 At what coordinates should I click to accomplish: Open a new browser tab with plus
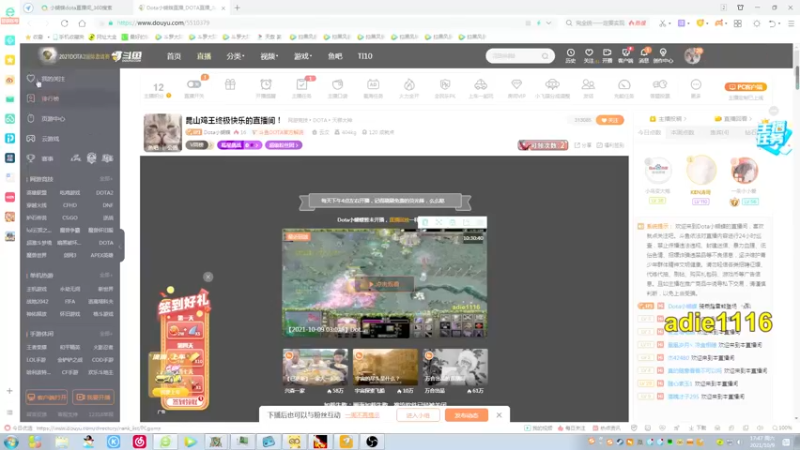point(237,8)
